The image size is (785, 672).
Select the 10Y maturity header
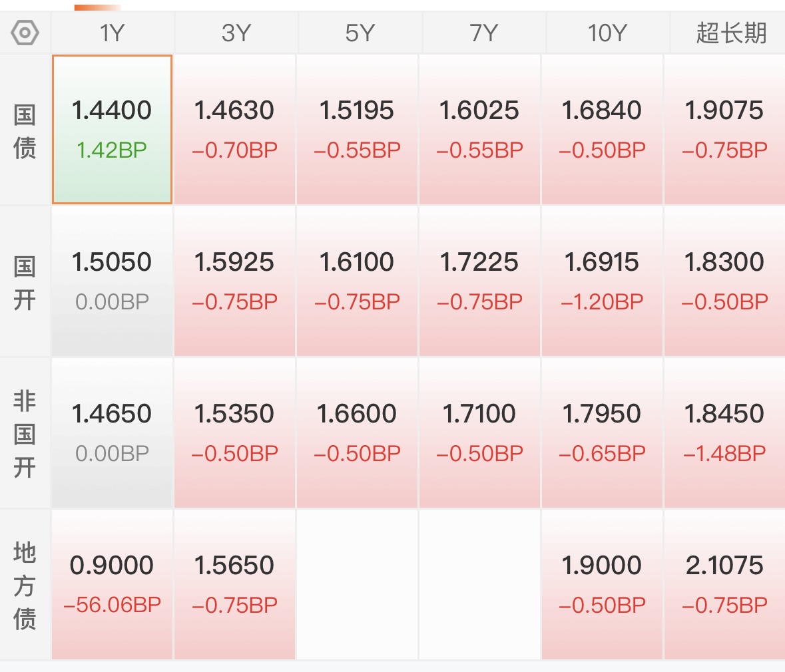(607, 33)
